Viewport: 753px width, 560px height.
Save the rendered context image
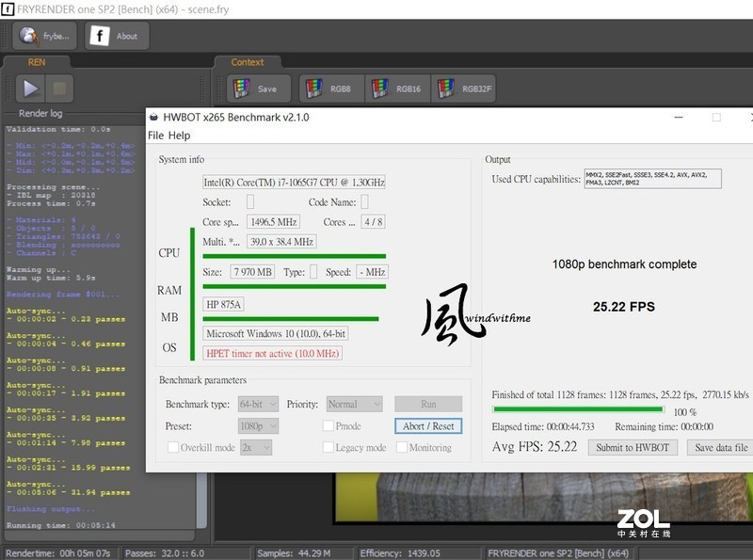coord(258,88)
